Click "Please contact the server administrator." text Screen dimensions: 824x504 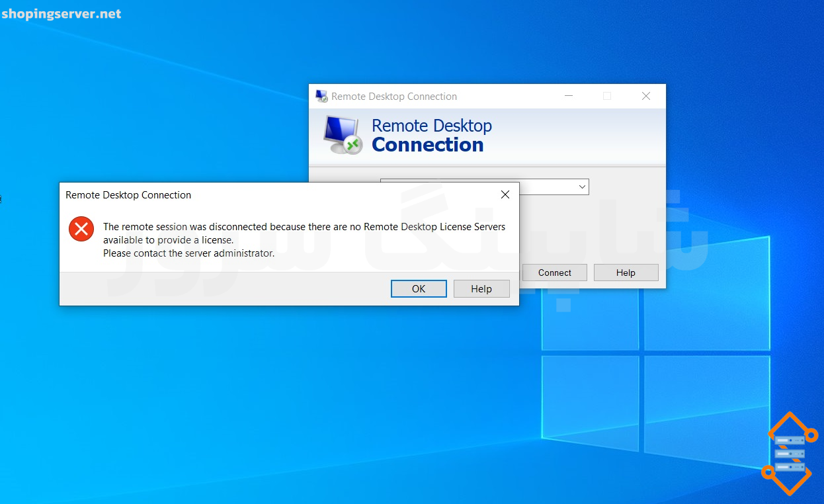tap(188, 253)
